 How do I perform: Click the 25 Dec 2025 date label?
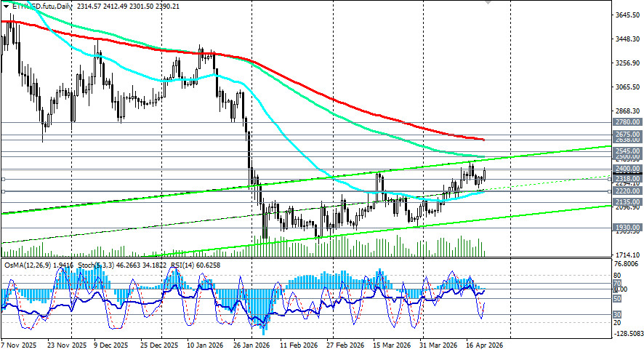159,345
